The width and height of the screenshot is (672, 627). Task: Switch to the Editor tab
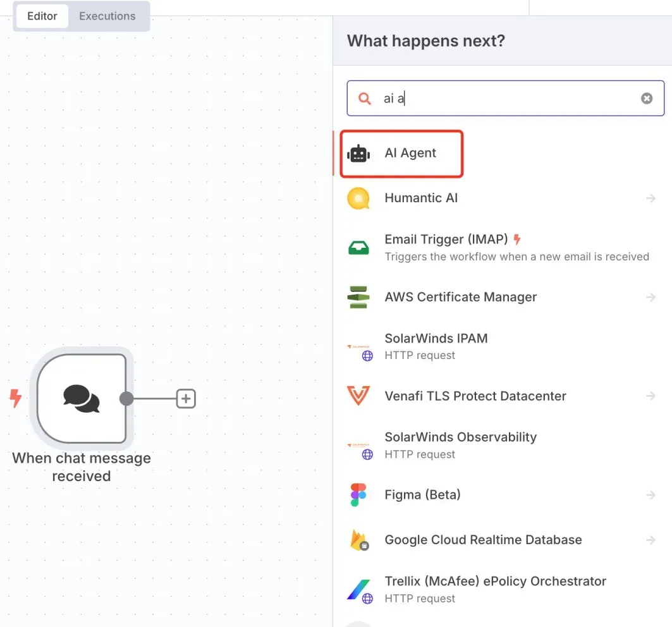pos(42,16)
